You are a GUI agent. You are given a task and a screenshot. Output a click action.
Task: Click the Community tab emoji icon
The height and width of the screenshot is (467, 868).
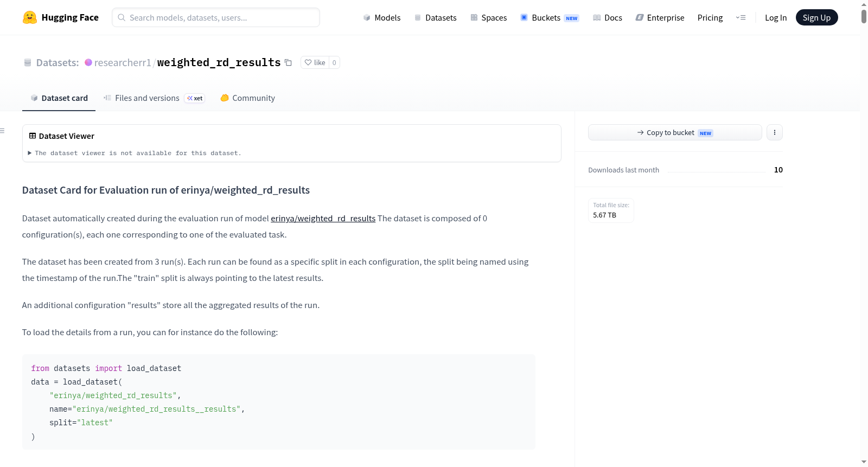(x=225, y=98)
